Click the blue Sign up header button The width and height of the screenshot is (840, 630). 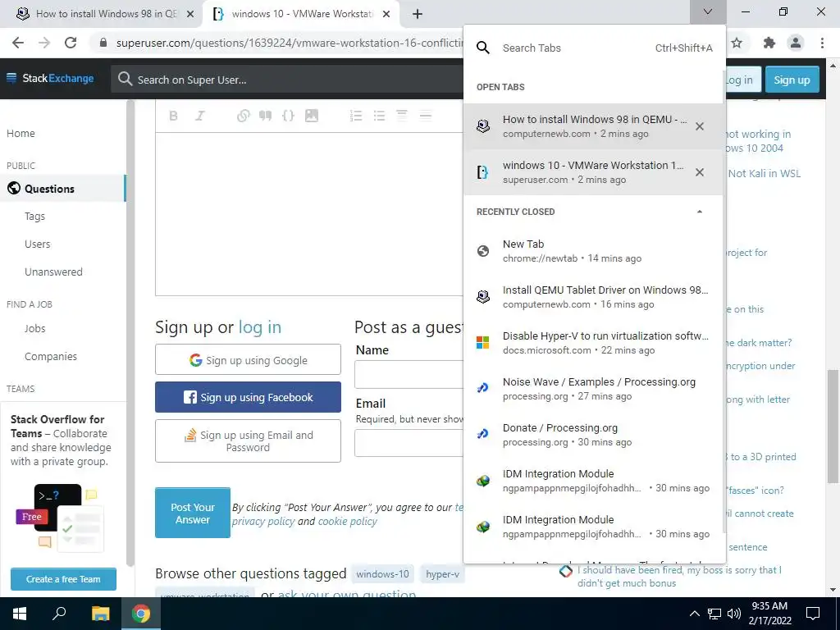792,80
